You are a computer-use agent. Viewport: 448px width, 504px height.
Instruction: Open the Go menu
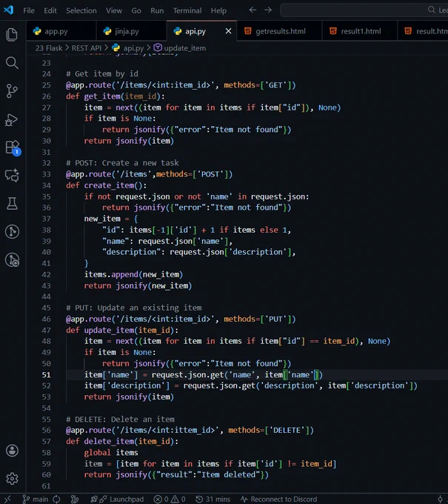[136, 10]
